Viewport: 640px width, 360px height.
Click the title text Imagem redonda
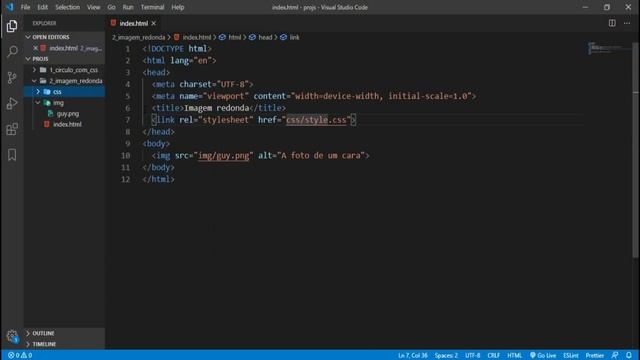(216, 108)
